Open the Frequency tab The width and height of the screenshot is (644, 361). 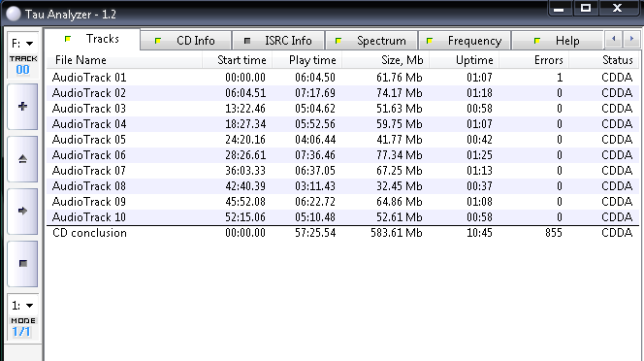click(465, 41)
